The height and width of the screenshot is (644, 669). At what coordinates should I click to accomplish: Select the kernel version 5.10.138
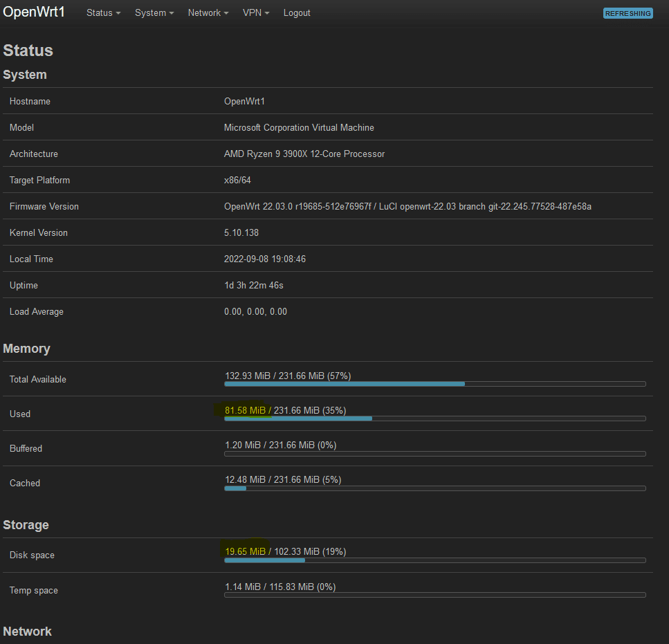241,233
